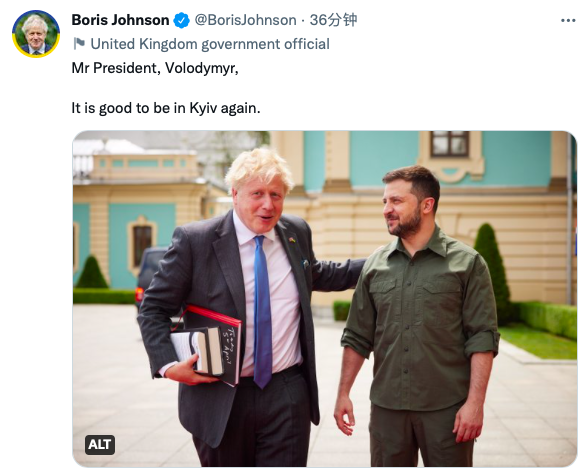
Task: Click the blue verified checkmark badge
Action: tap(182, 20)
